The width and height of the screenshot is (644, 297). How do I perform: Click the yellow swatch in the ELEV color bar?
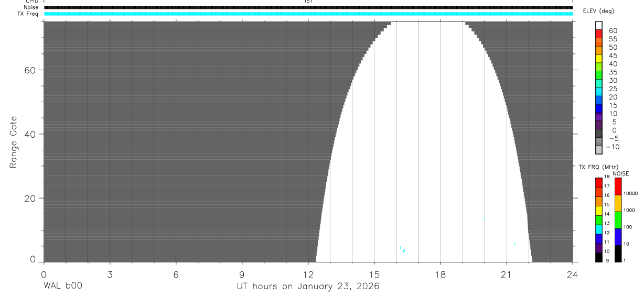pos(599,59)
